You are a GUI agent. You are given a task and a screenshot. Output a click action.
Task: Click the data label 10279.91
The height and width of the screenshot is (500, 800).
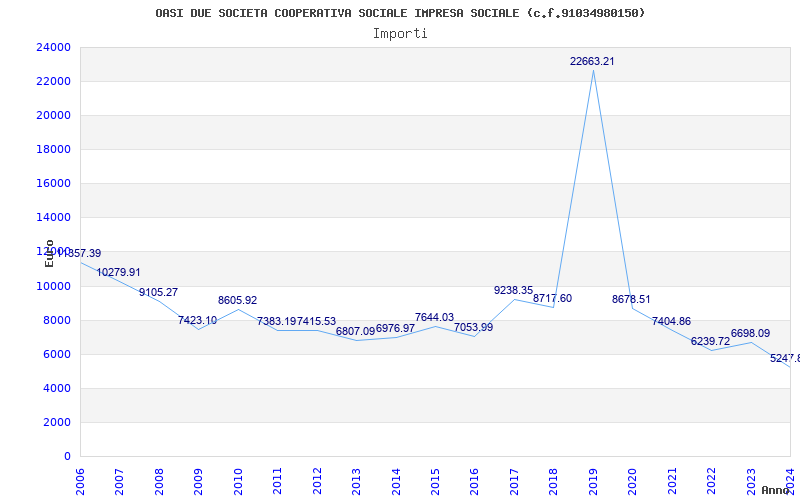pyautogui.click(x=118, y=272)
